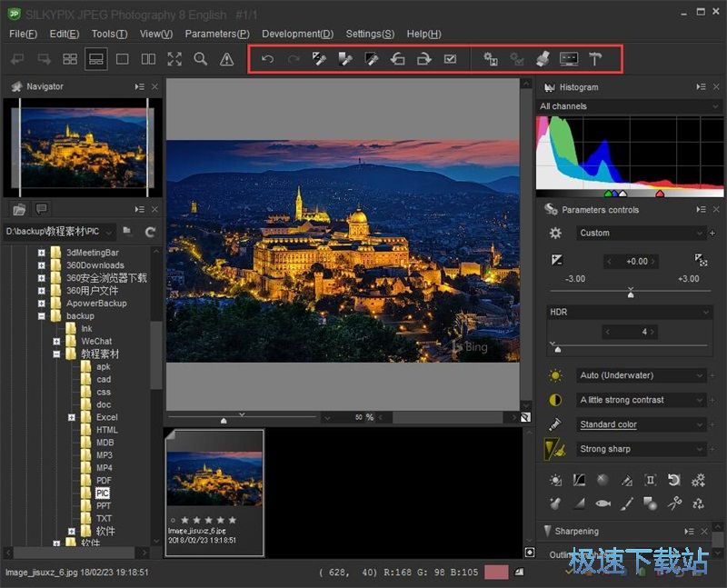
Task: Toggle the checkmark icon in the toolbar
Action: click(450, 59)
